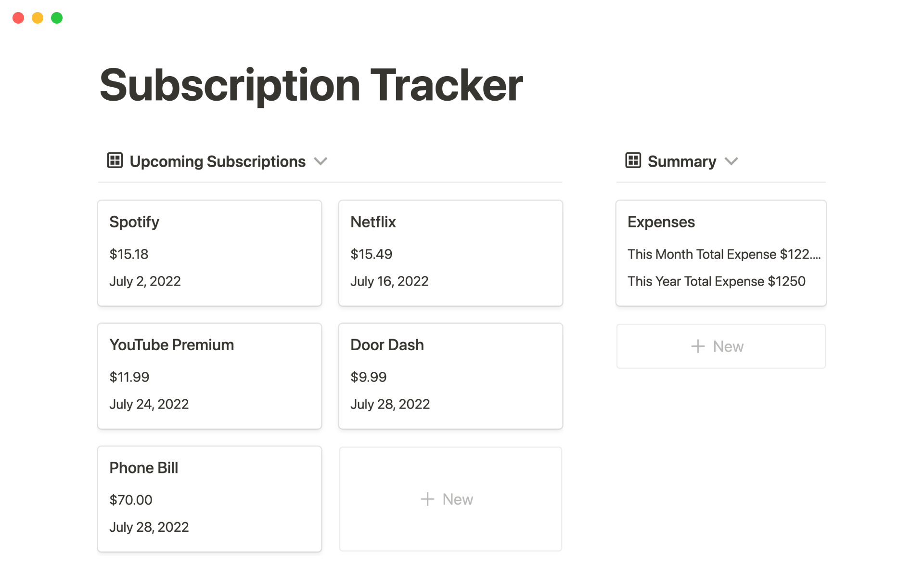
Task: Expand the Upcoming Subscriptions view chevron
Action: click(x=321, y=161)
